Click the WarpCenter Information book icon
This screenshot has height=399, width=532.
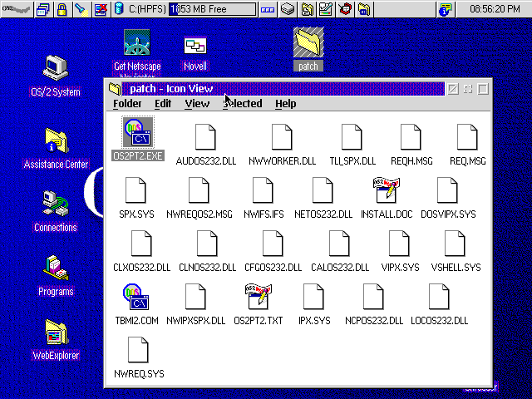[446, 9]
